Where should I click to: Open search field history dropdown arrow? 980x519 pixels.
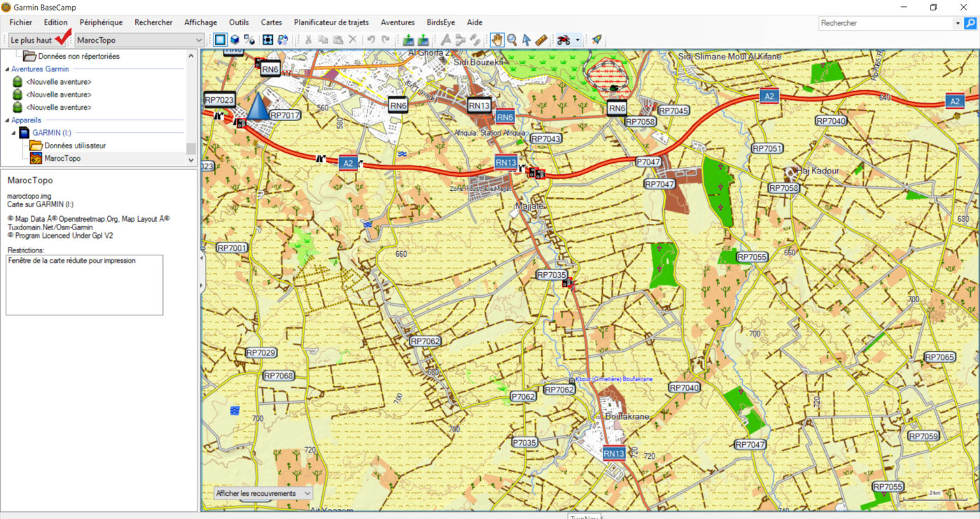click(958, 23)
